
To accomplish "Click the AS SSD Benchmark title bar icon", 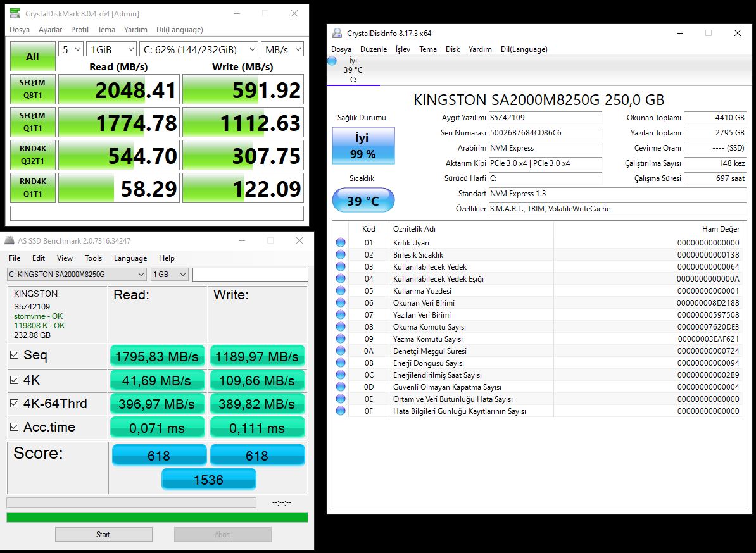I will click(x=9, y=241).
